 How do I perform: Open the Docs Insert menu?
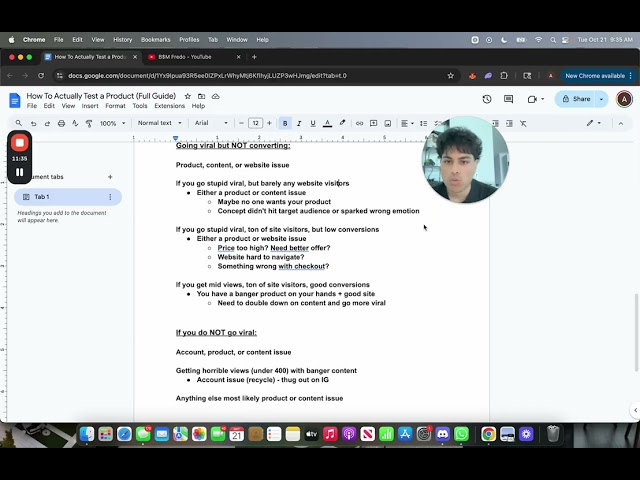(90, 106)
